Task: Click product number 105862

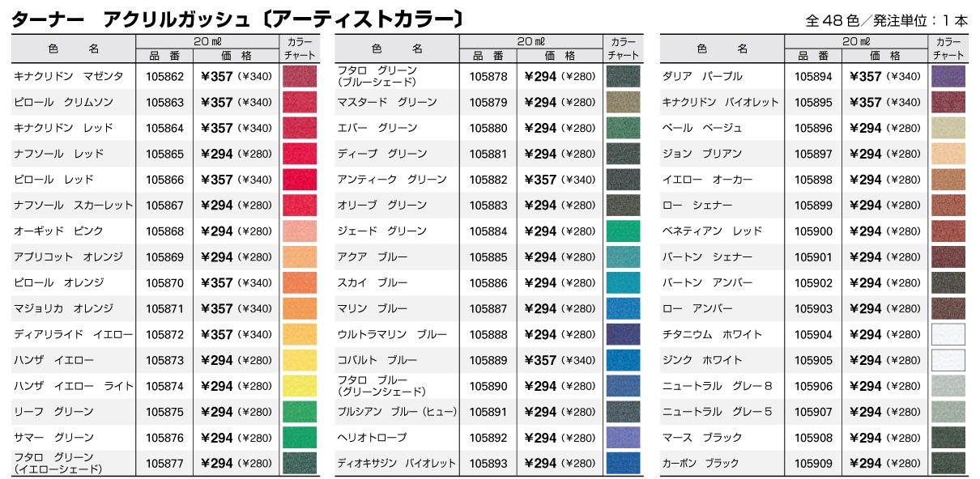Action: coord(165,77)
